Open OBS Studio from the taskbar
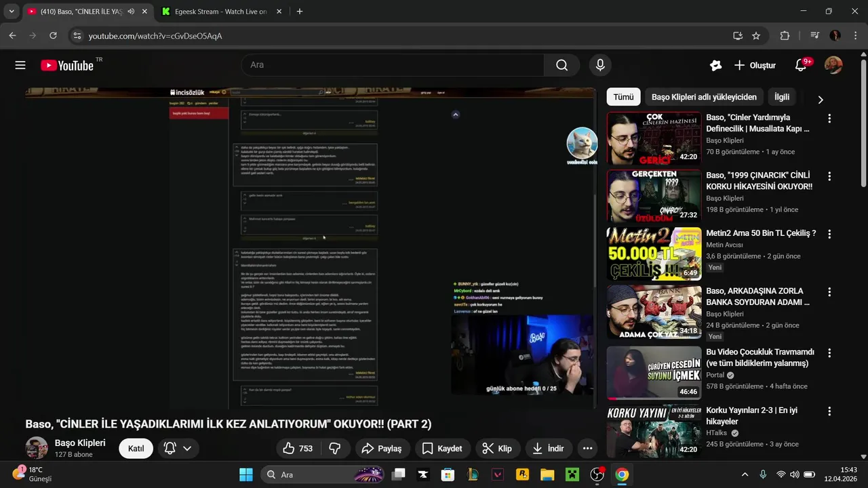Viewport: 868px width, 488px height. click(597, 474)
